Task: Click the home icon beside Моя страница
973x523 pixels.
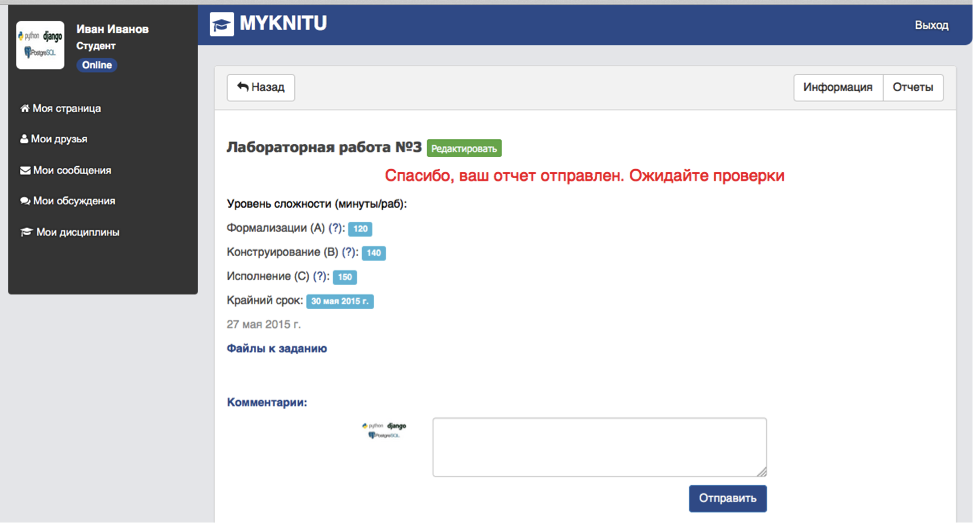Action: click(x=25, y=109)
